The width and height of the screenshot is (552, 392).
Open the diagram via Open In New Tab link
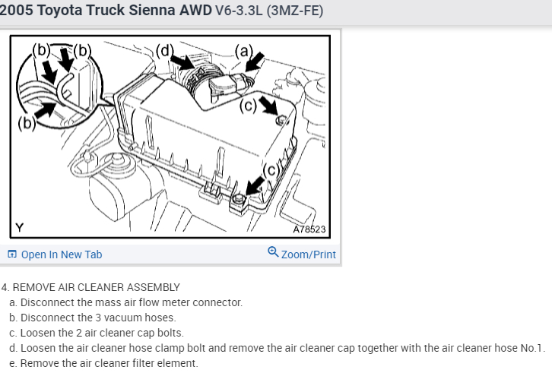(61, 254)
